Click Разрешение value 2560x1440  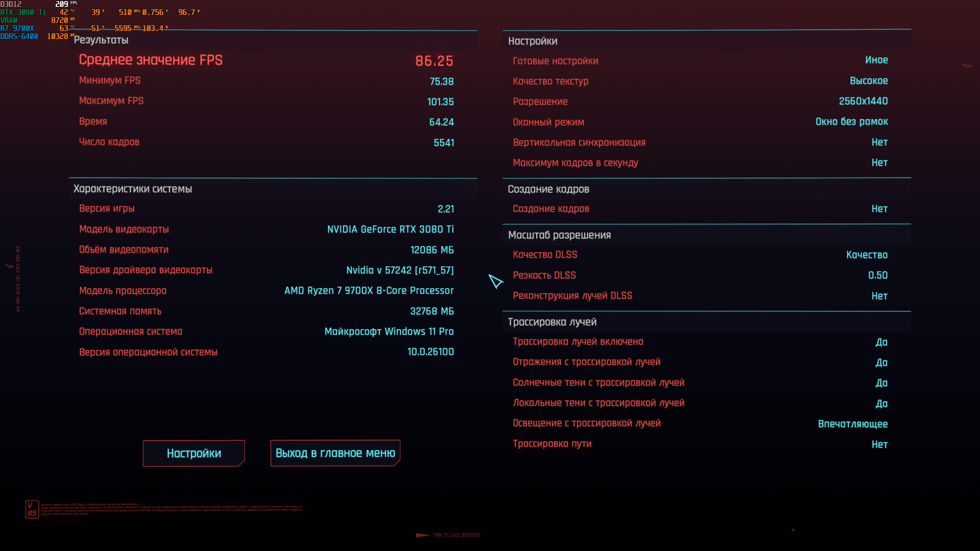863,101
